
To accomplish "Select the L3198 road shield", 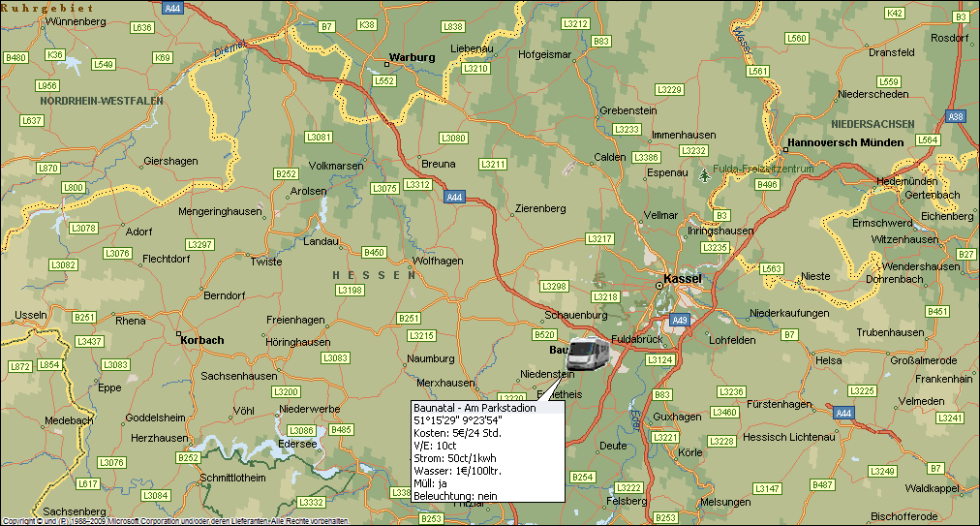I will coord(350,291).
